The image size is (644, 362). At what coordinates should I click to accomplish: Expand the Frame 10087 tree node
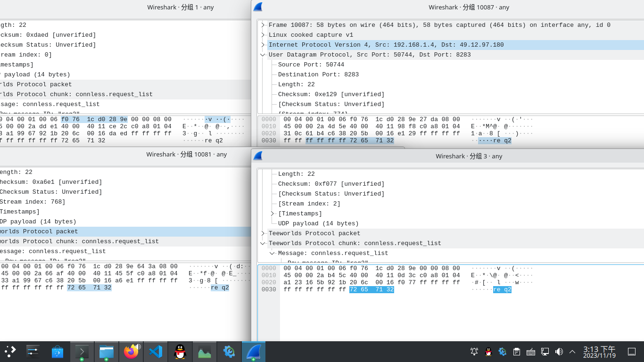pyautogui.click(x=263, y=25)
